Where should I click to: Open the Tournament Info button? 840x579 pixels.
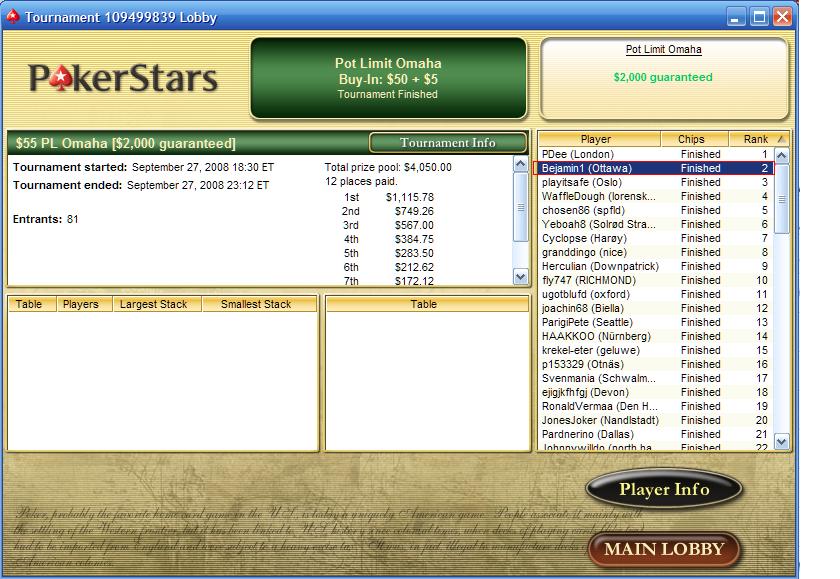coord(448,142)
